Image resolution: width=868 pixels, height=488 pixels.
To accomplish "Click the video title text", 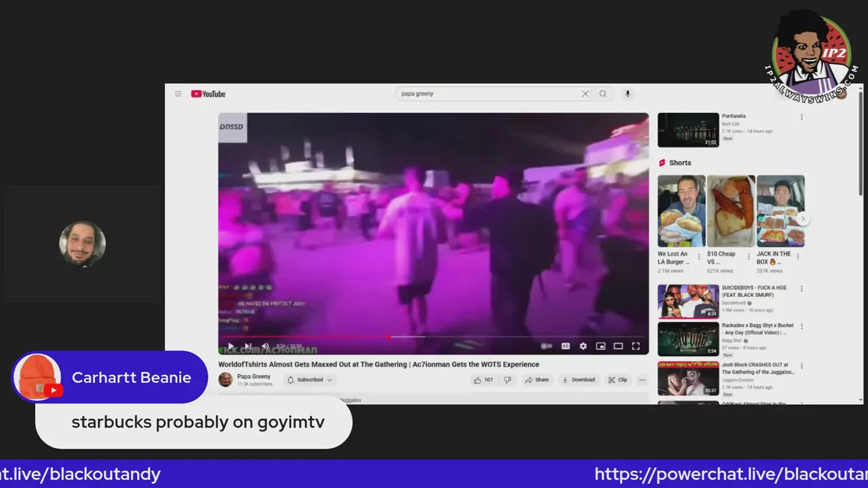I will coord(378,365).
